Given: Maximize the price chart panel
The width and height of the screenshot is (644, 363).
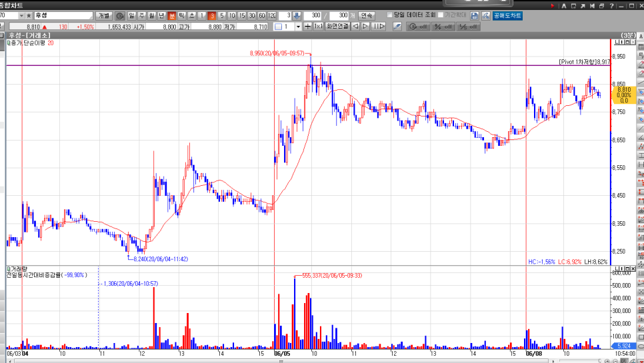Looking at the screenshot, I should (x=627, y=42).
